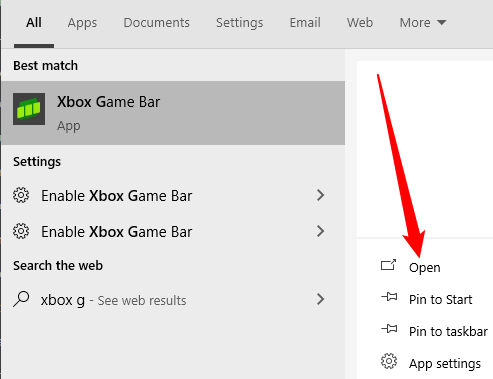Click the Search the web heading
The image size is (493, 379).
coord(58,266)
